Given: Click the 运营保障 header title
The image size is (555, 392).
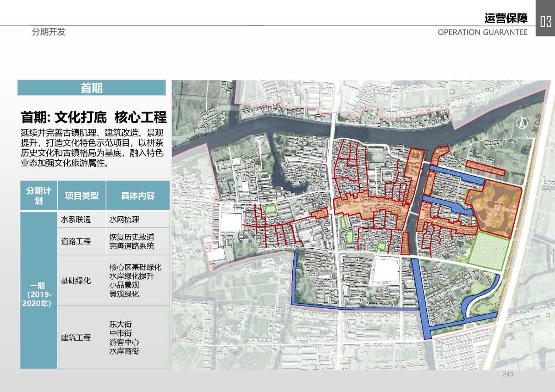Looking at the screenshot, I should click(506, 18).
